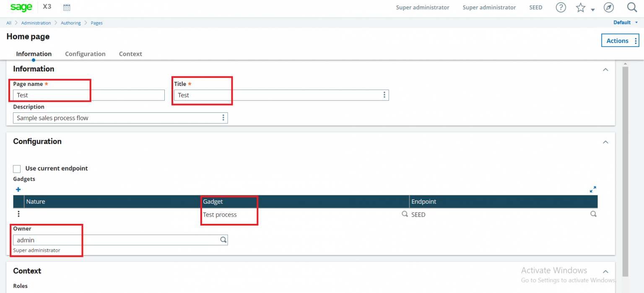The width and height of the screenshot is (644, 293).
Task: Open the calendar icon next to X3
Action: (66, 7)
